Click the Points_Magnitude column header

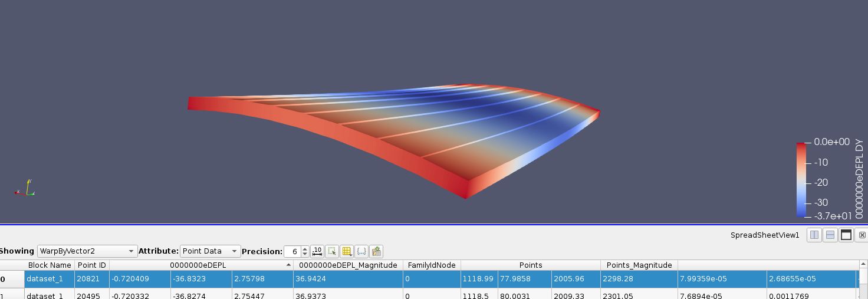[x=639, y=265]
